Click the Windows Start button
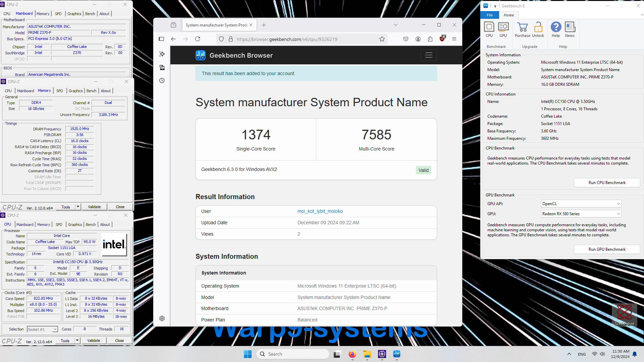 pos(248,354)
